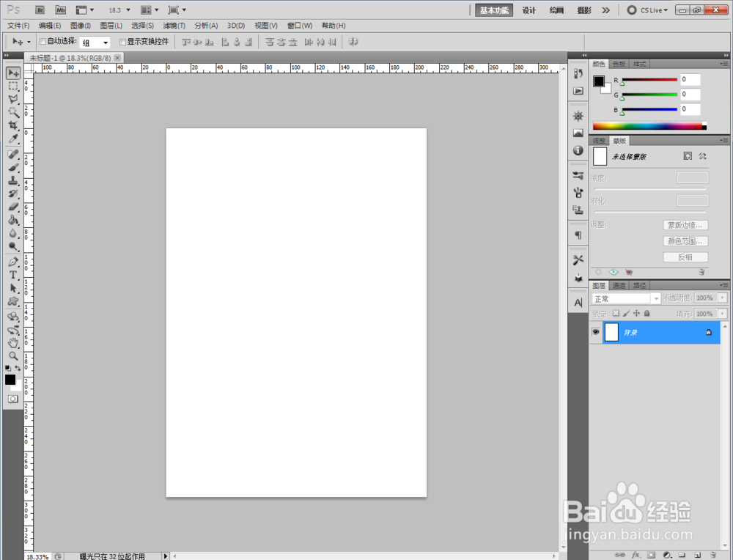Enable the 自动选择 checkbox
Screen dimensions: 733x560
(43, 42)
